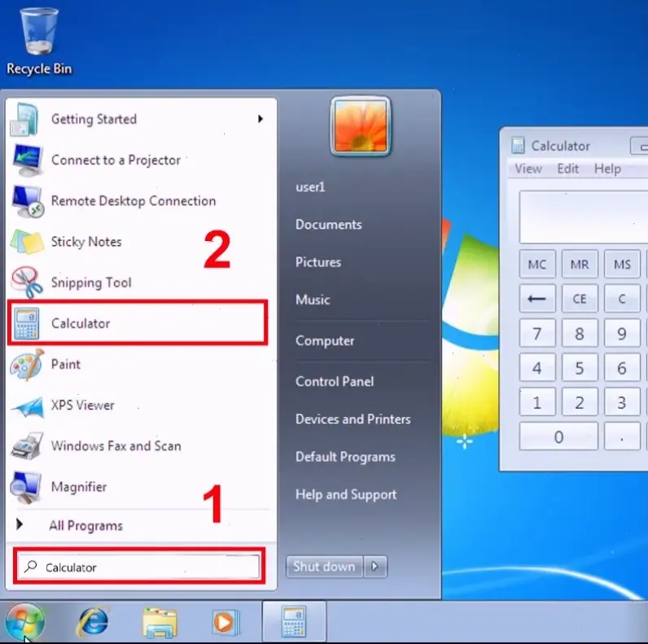
Task: Open Windows Fax and Scan
Action: pos(116,446)
